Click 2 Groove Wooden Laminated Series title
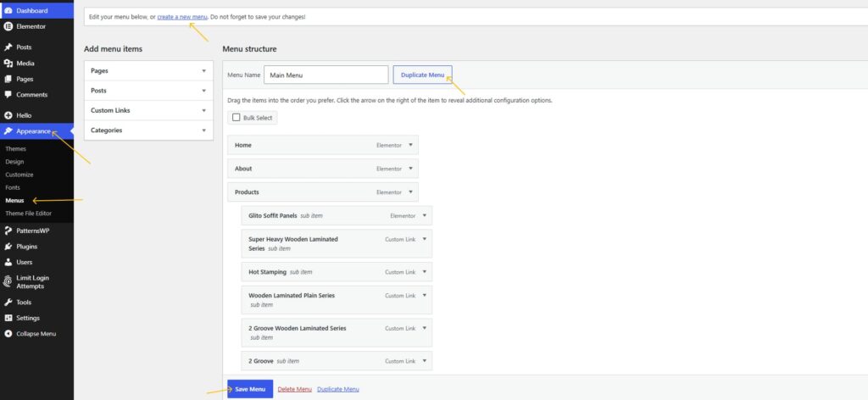Screen dimensions: 868x400 point(298,328)
